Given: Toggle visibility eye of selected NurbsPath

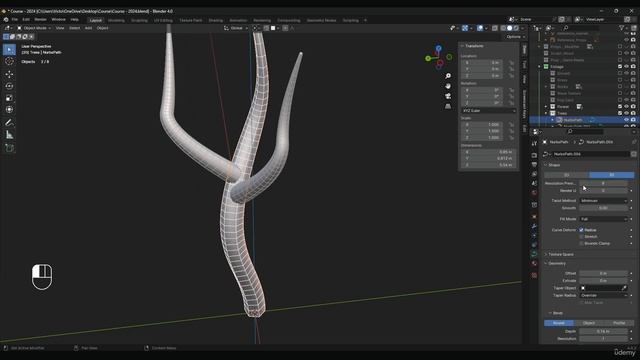Looking at the screenshot, I should click(627, 120).
